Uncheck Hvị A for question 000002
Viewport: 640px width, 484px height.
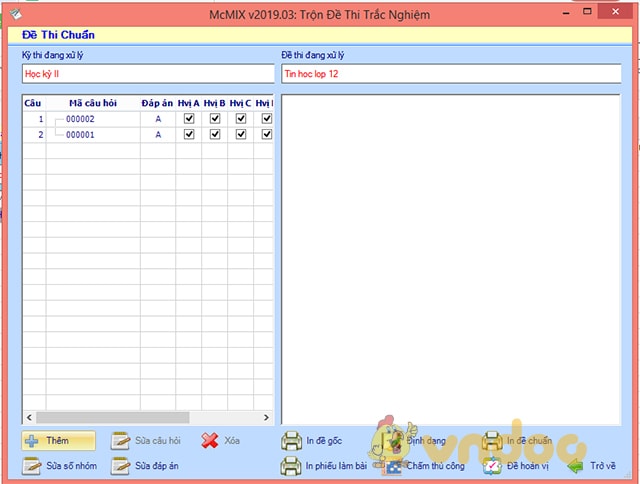[189, 119]
